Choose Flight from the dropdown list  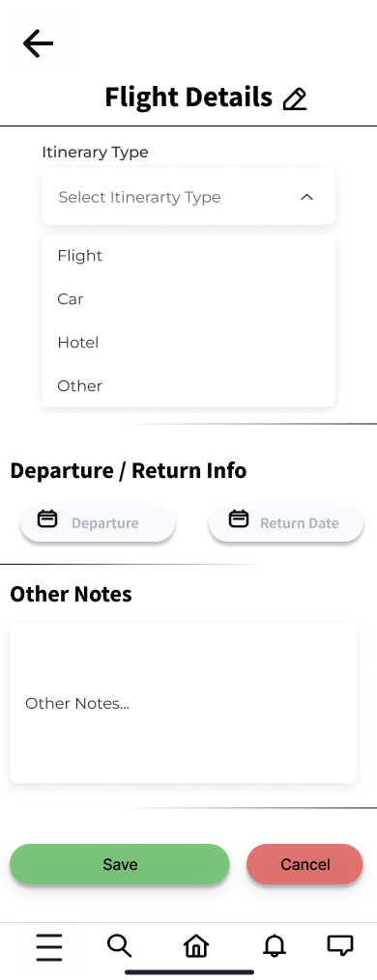[x=188, y=256]
